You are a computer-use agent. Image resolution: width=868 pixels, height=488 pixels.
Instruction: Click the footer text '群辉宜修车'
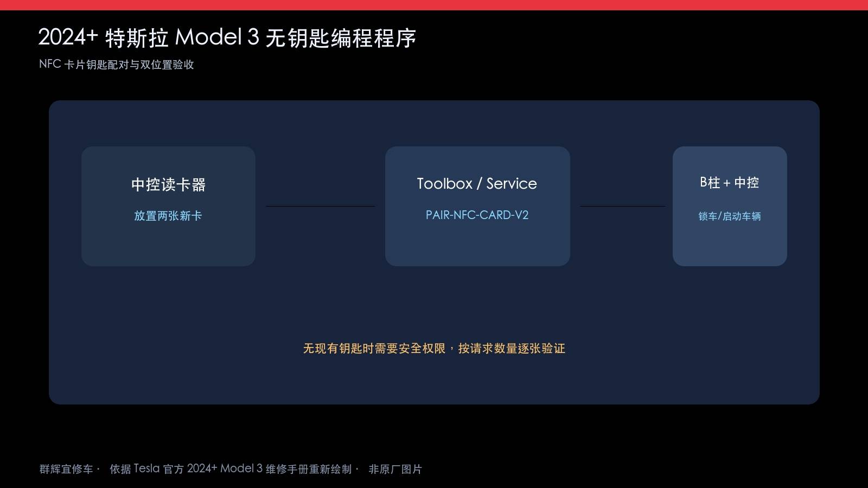pos(66,469)
